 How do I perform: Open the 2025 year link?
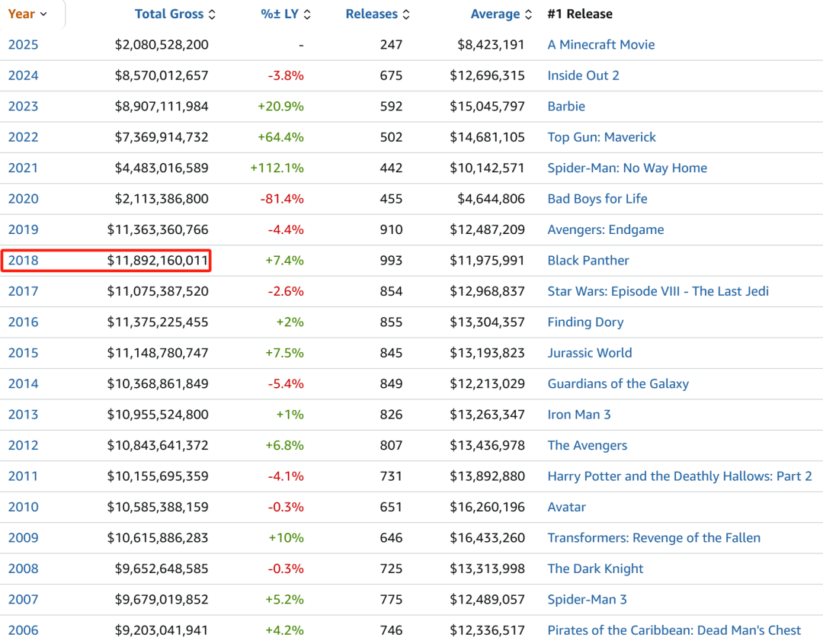coord(23,45)
